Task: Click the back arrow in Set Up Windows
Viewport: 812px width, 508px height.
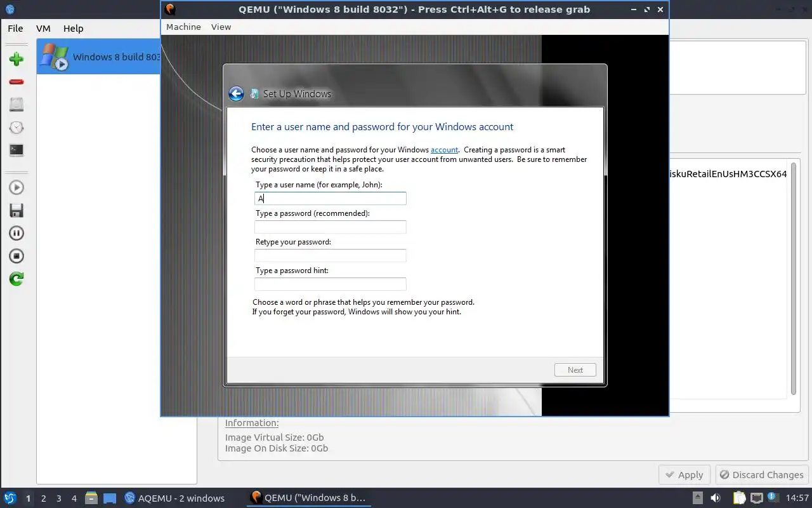Action: (236, 94)
